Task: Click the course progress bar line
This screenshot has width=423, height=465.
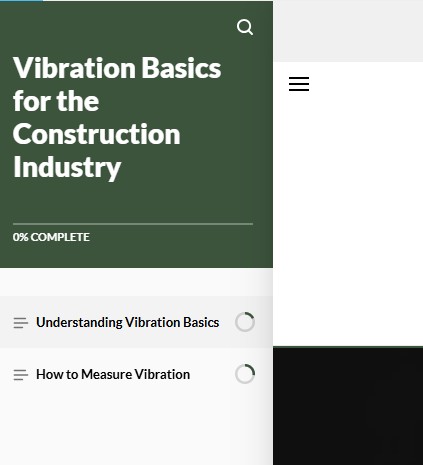Action: 133,224
